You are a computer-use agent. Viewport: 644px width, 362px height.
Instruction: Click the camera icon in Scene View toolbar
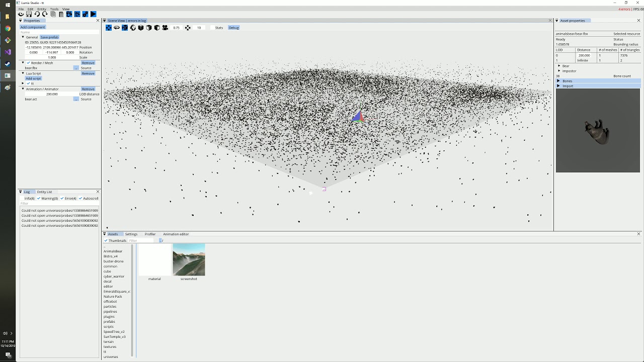(165, 28)
